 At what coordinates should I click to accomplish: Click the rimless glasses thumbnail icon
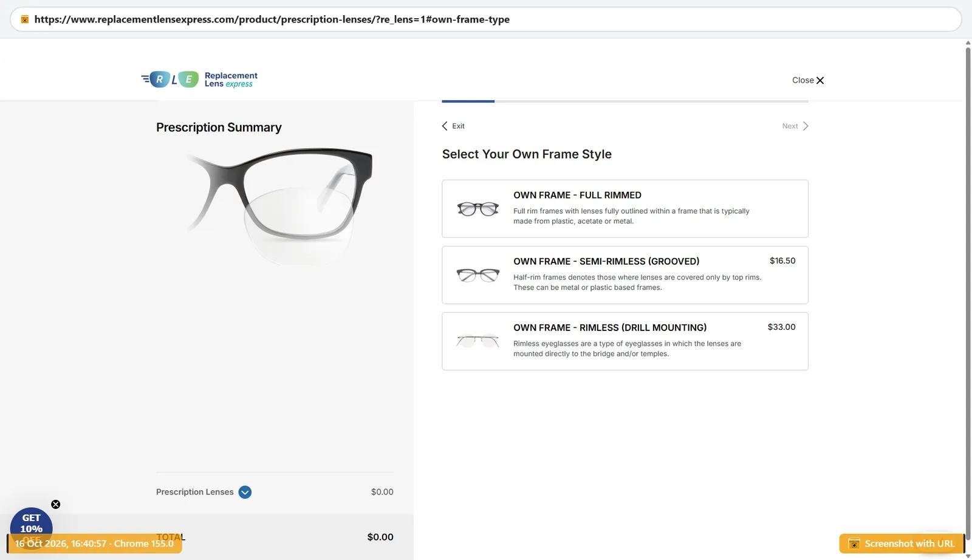pyautogui.click(x=477, y=341)
